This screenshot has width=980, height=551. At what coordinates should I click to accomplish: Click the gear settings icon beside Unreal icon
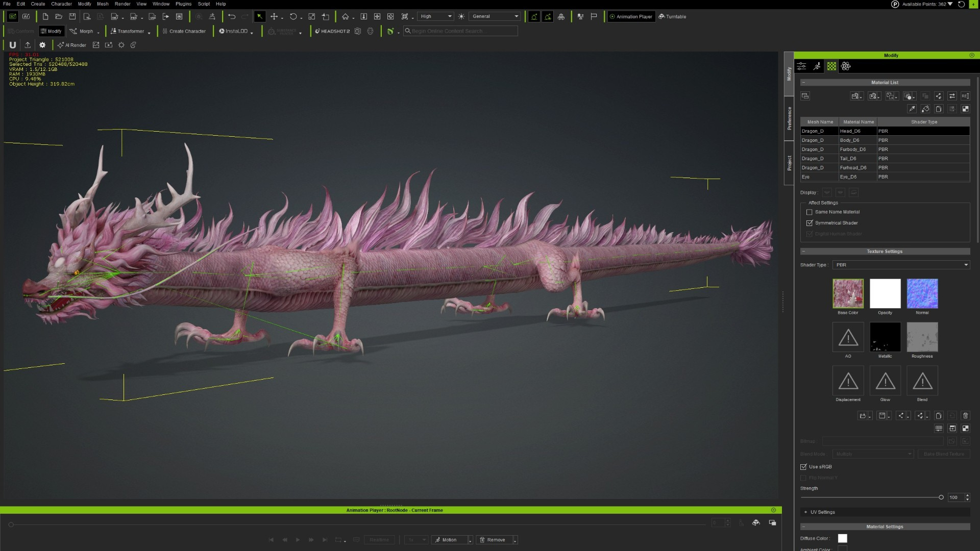[x=42, y=45]
